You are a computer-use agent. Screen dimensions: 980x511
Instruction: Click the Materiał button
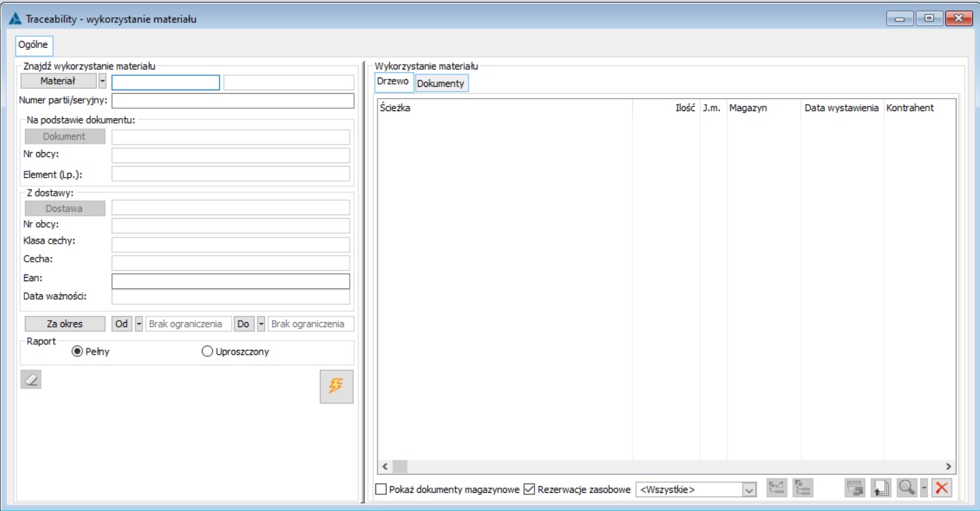tap(59, 81)
